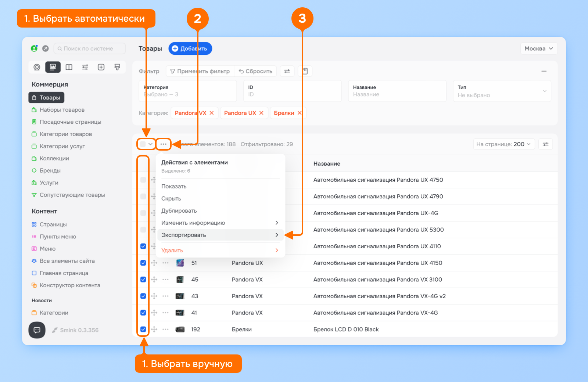This screenshot has width=588, height=382.
Task: Open Бренды in sidebar
Action: pyautogui.click(x=50, y=171)
